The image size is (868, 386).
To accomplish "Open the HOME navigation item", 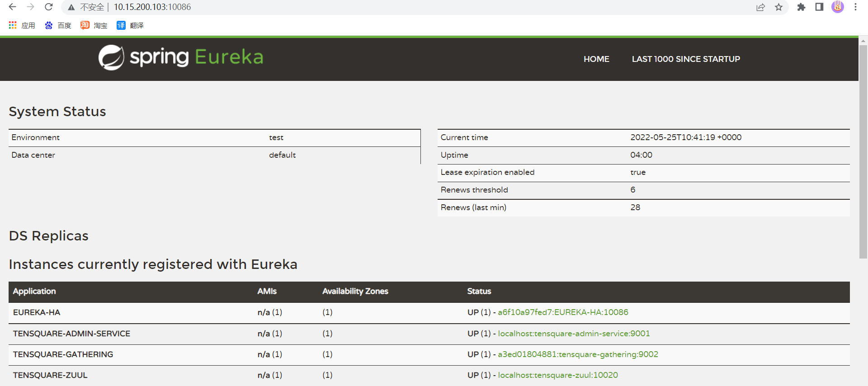I will pyautogui.click(x=596, y=59).
